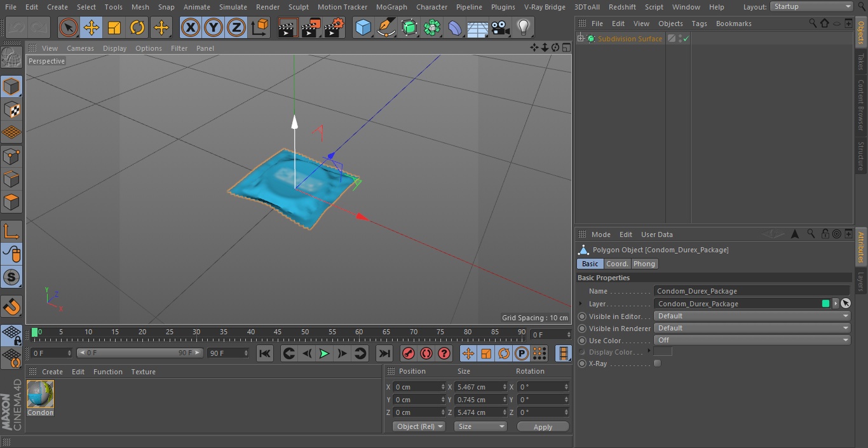This screenshot has height=448, width=868.
Task: Go to end of animation
Action: 384,353
